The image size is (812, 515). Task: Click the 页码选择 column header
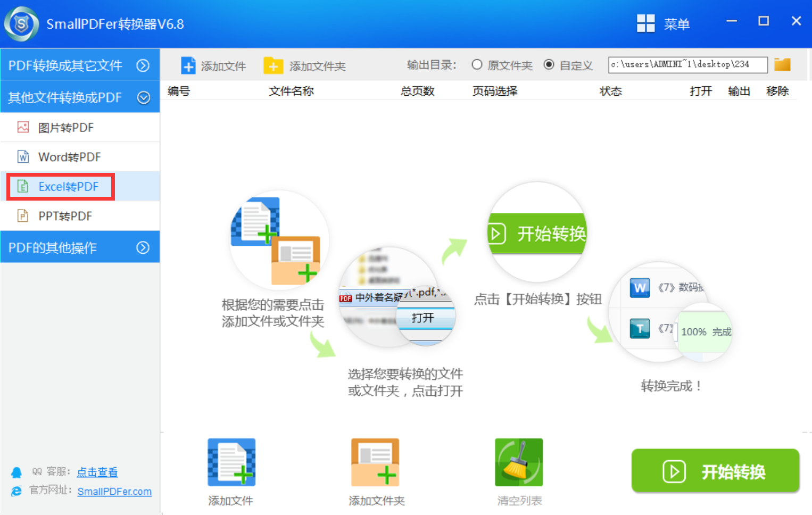(495, 91)
